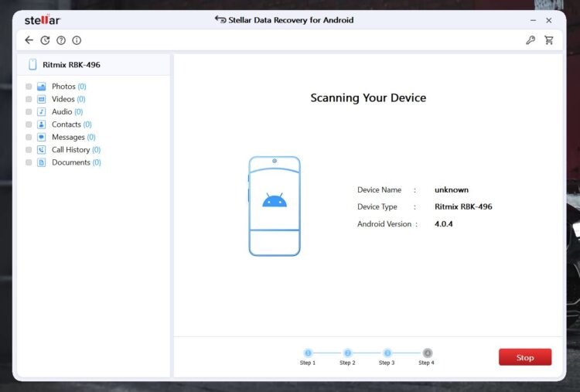Click the Step 2 progress marker
This screenshot has height=392, width=580.
coord(347,353)
